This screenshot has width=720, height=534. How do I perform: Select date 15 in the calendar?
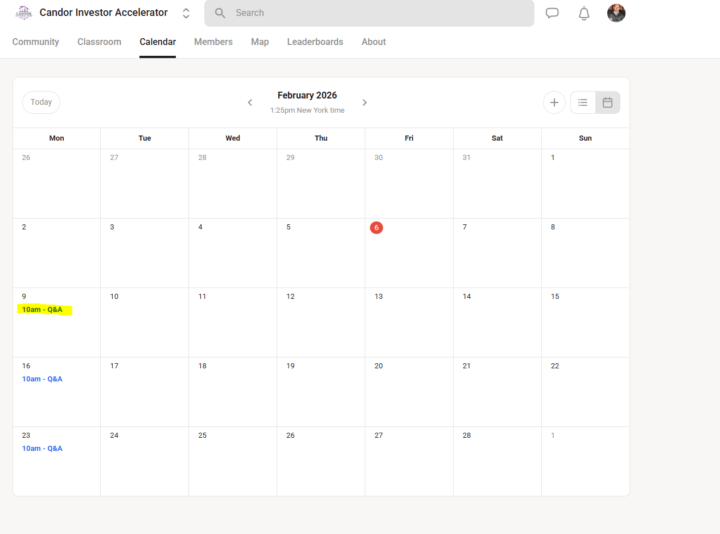point(555,297)
